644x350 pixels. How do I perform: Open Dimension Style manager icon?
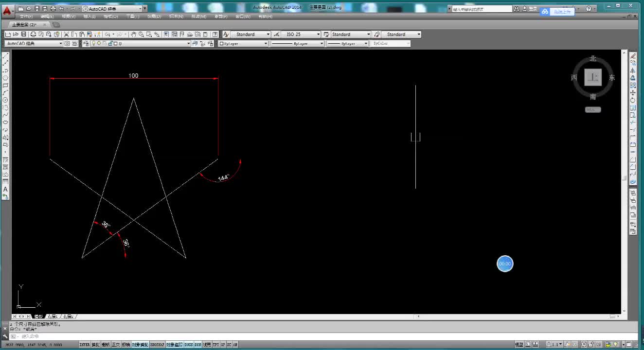pos(276,34)
